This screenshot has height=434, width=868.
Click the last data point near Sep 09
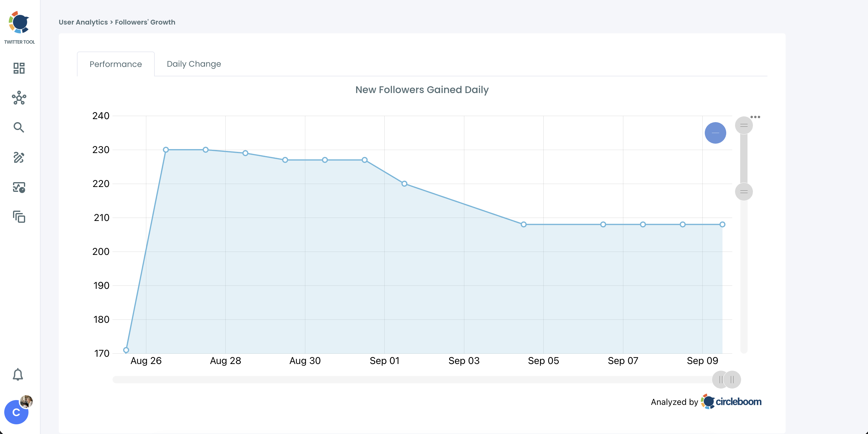pos(722,224)
